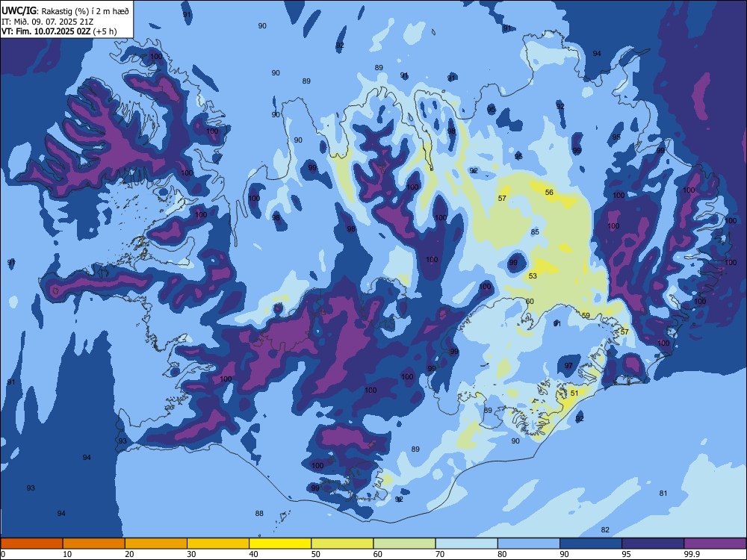
Task: Click the '40' legend tick label
Action: click(x=253, y=554)
